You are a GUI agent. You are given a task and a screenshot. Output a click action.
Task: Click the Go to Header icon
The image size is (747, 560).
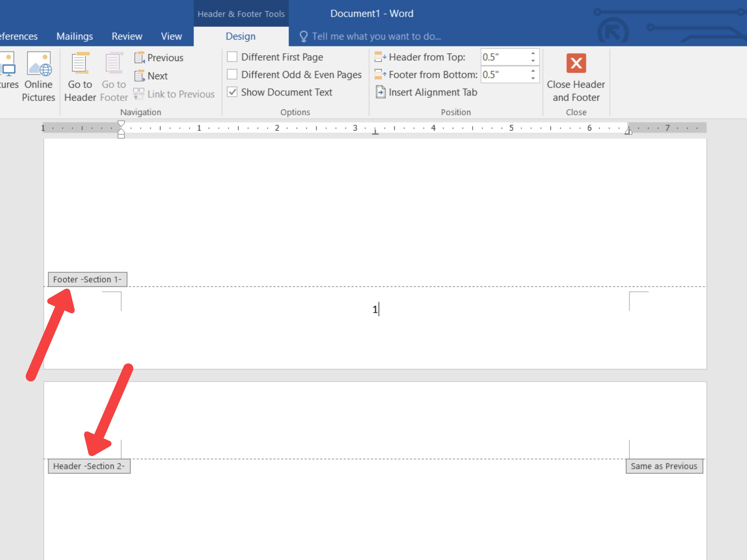(x=80, y=63)
